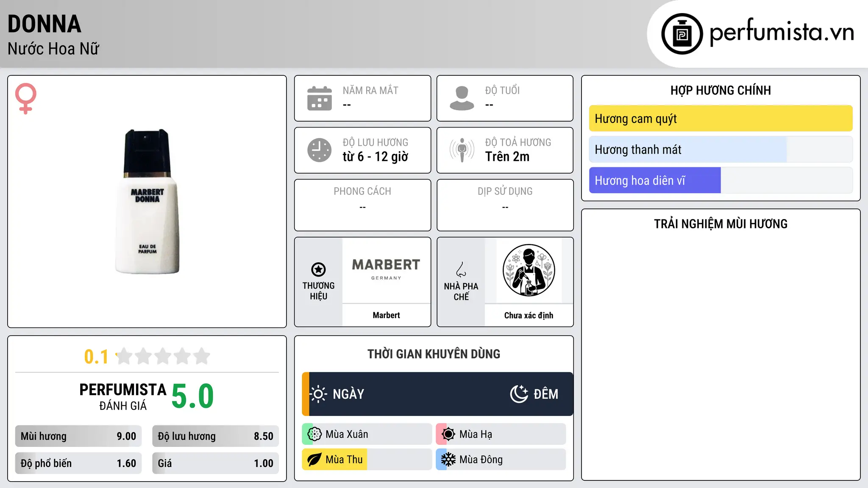Click the Giá score row
Screen dimensions: 868x488
tap(216, 463)
